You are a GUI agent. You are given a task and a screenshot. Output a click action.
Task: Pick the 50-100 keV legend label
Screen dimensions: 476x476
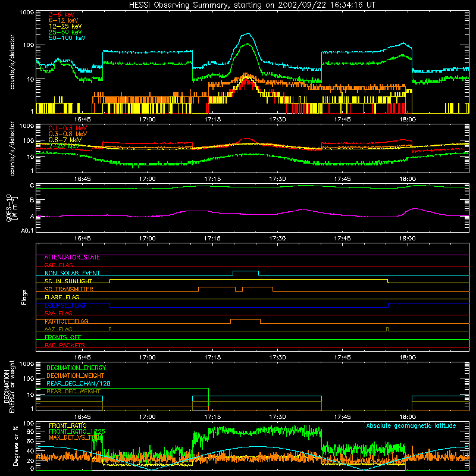click(x=67, y=37)
